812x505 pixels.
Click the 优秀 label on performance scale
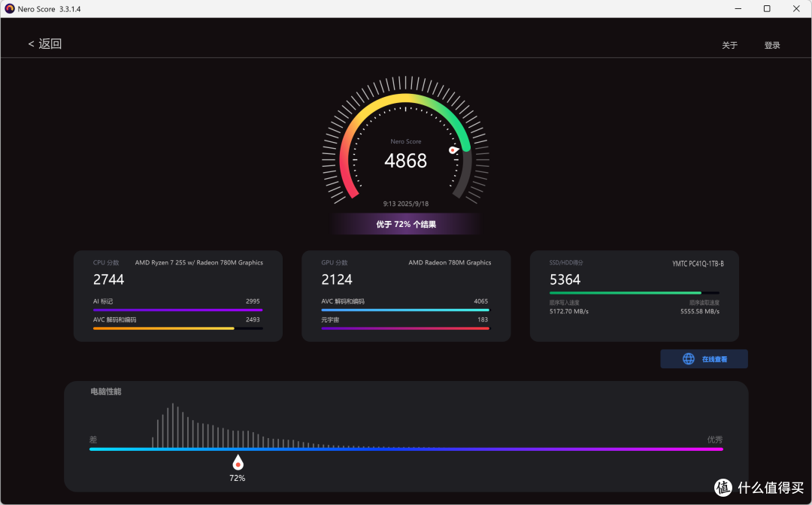(x=715, y=440)
